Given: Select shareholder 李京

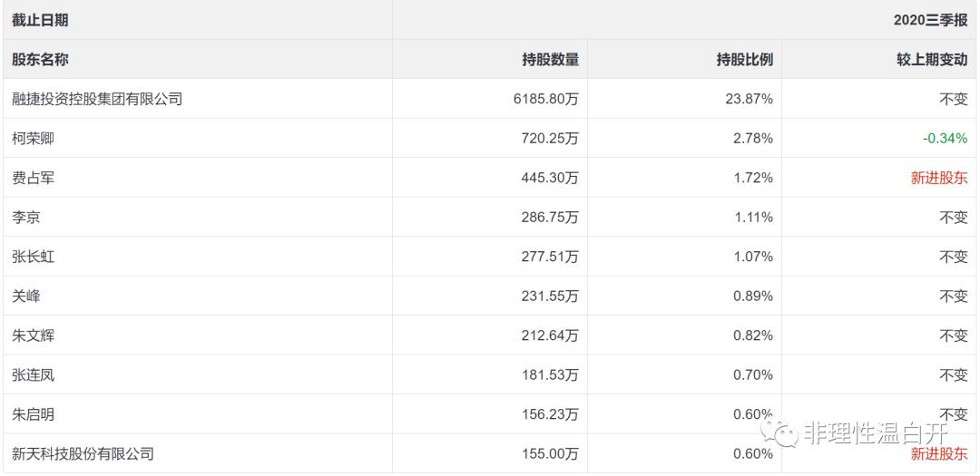Looking at the screenshot, I should point(25,218).
